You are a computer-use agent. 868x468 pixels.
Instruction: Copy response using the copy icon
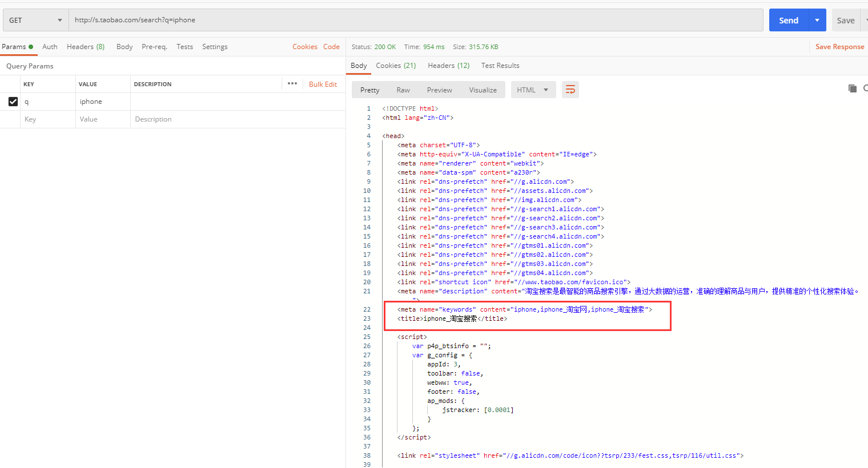tap(853, 88)
